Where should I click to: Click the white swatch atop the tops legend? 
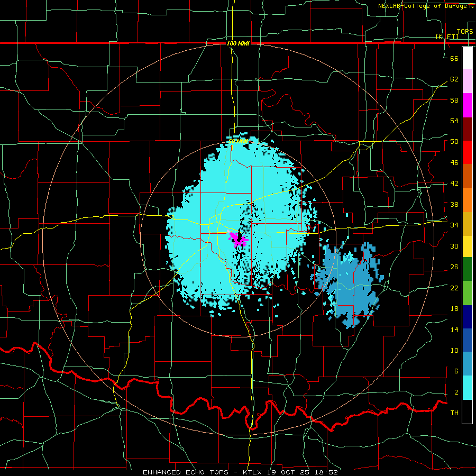tap(467, 58)
